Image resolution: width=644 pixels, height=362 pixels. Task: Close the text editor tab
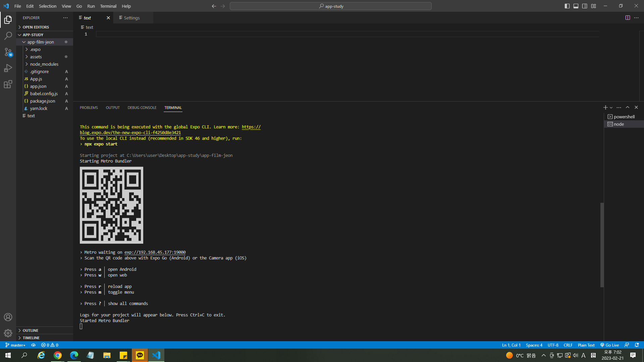point(108,18)
